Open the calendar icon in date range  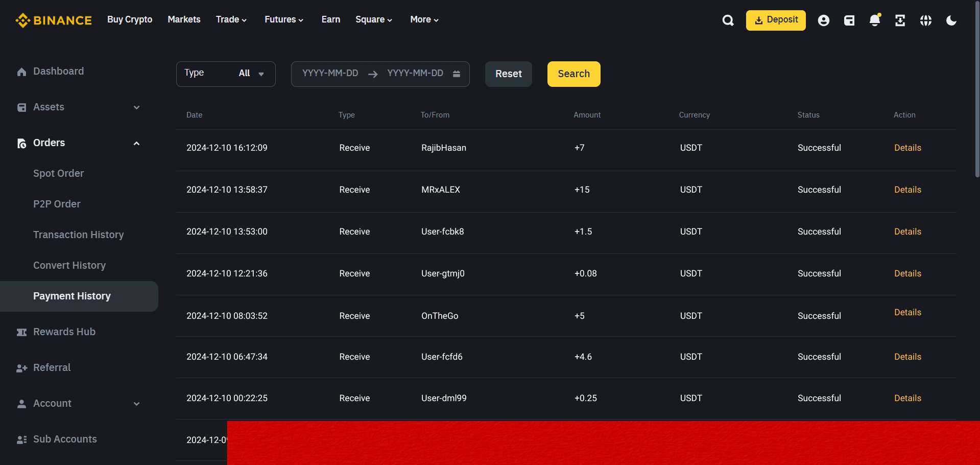point(457,74)
